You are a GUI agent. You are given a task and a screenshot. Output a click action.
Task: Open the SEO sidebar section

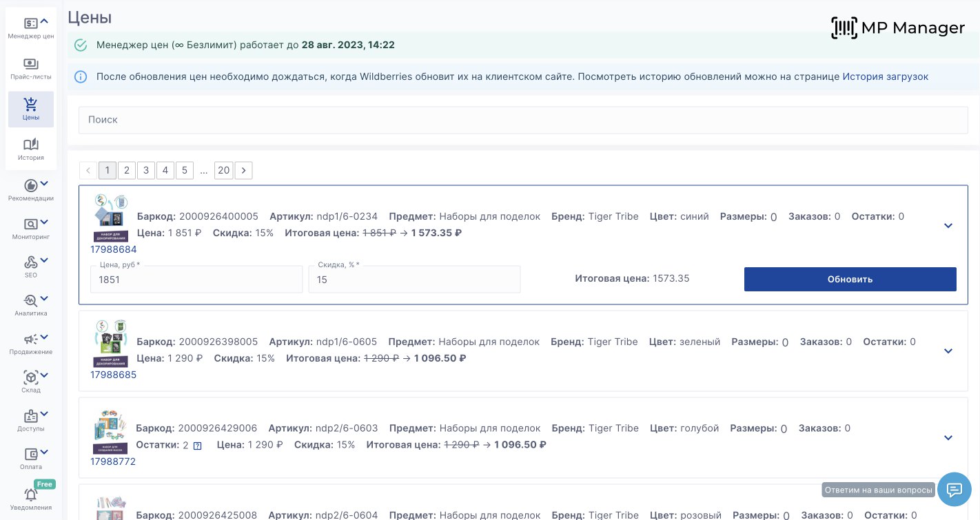tap(30, 263)
